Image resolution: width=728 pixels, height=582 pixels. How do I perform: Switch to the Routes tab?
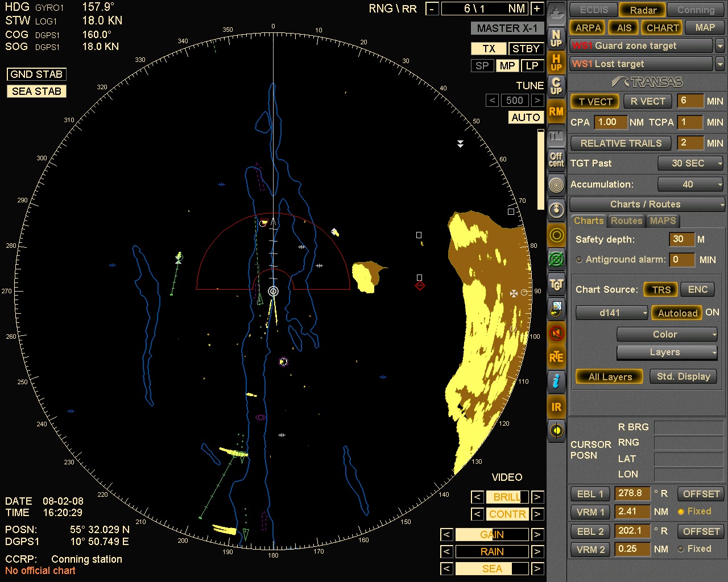(x=626, y=221)
